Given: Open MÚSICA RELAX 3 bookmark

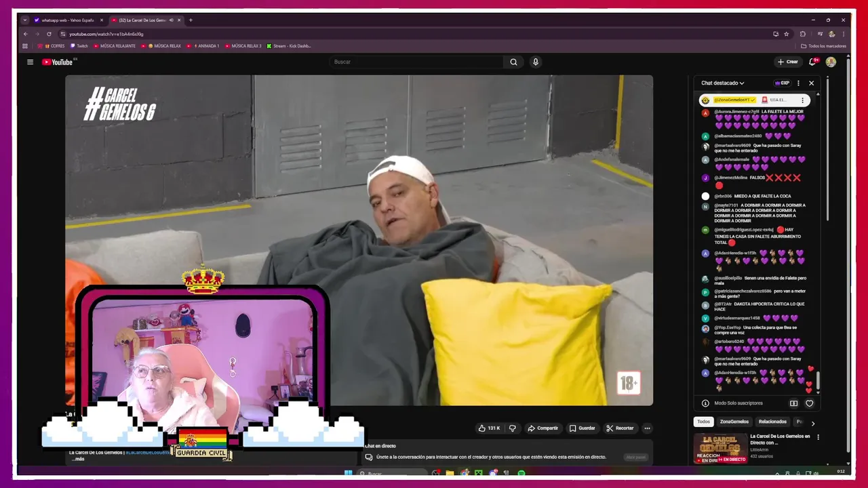Looking at the screenshot, I should tap(243, 46).
